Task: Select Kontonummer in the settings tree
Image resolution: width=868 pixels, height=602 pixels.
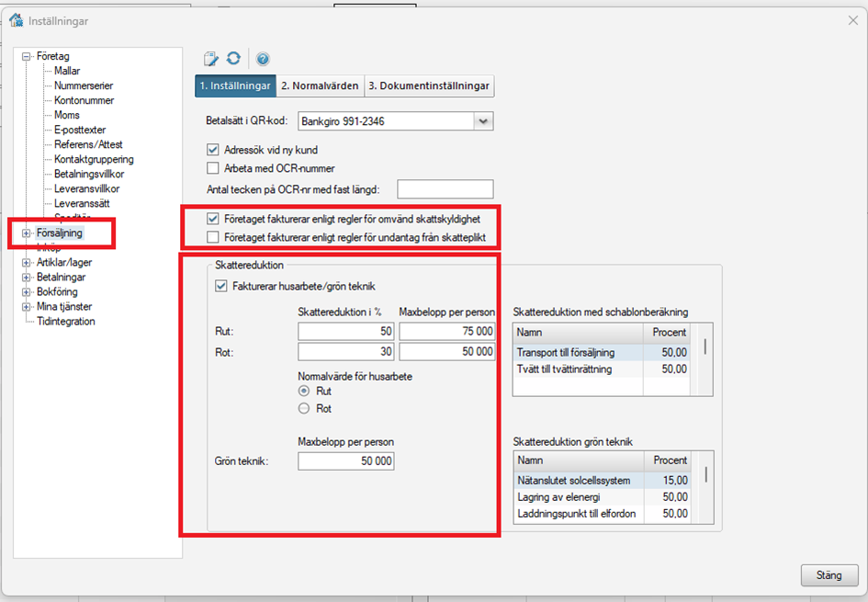Action: tap(84, 100)
